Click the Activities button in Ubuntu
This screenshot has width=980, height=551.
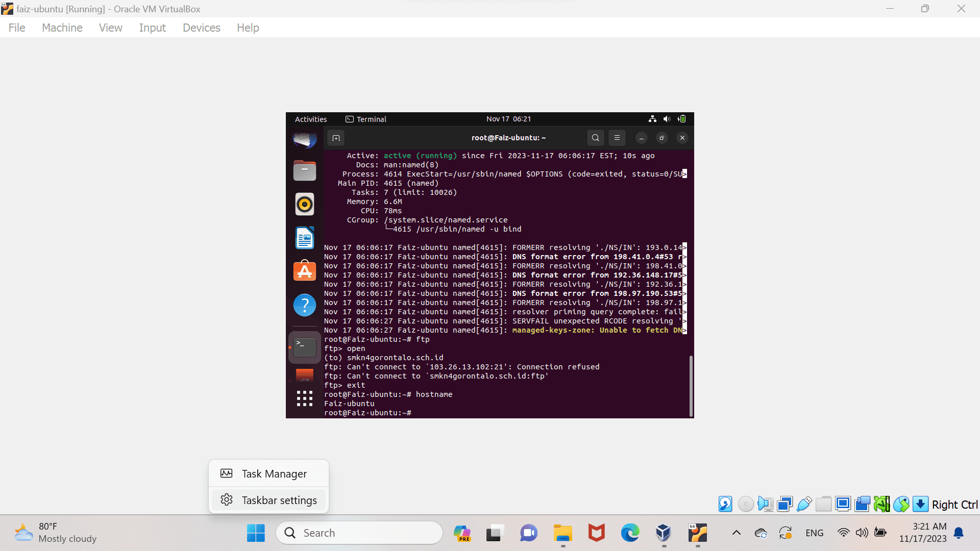pos(311,119)
